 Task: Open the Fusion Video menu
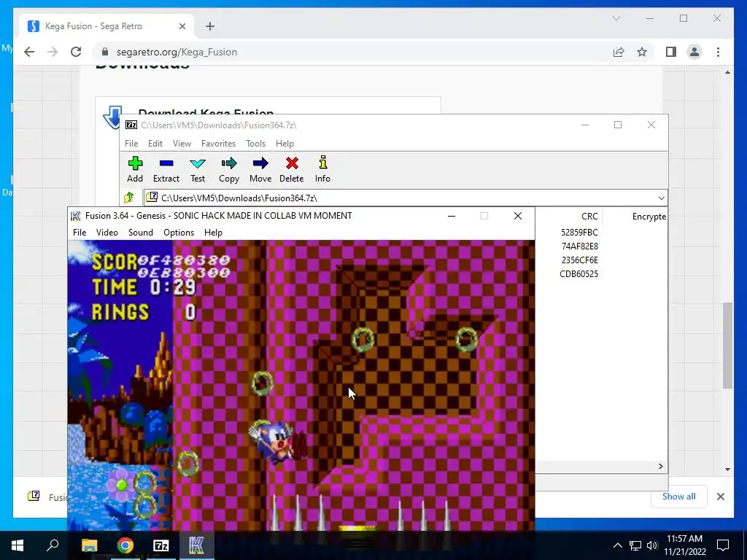tap(107, 233)
